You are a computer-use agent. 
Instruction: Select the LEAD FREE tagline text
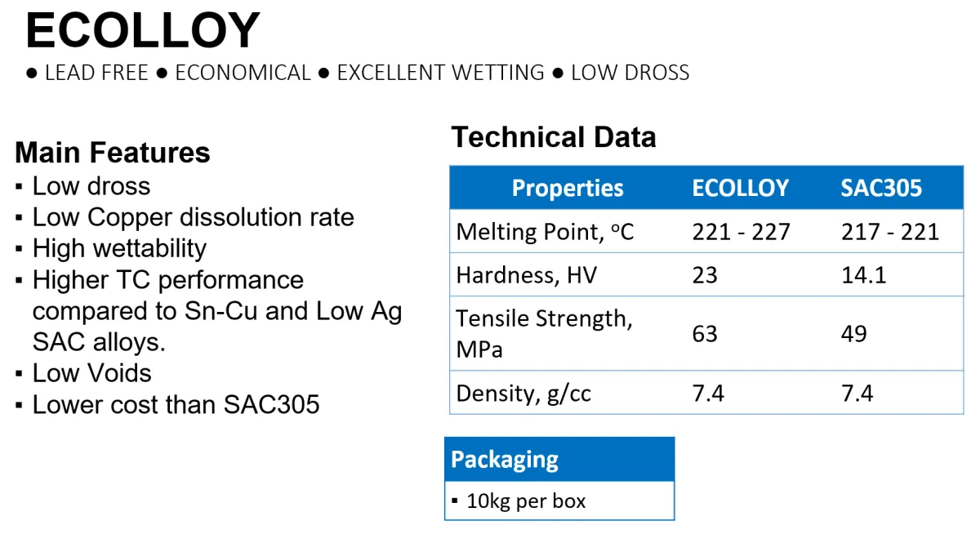click(96, 73)
